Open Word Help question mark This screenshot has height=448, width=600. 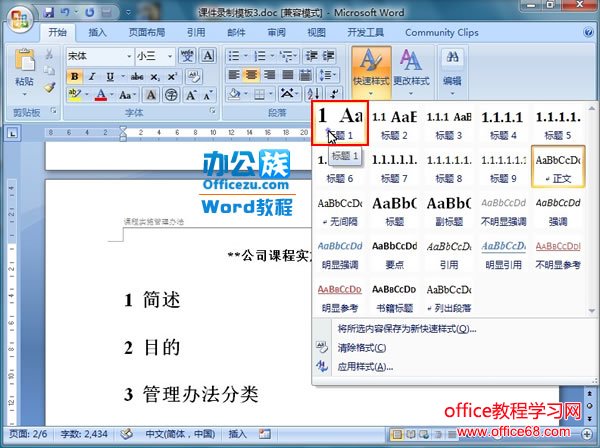click(x=589, y=33)
